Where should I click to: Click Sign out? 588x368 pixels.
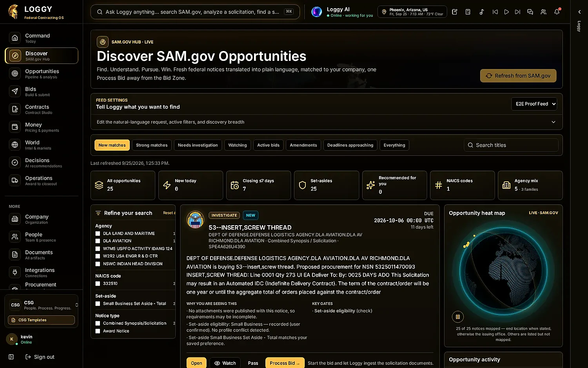pos(40,357)
